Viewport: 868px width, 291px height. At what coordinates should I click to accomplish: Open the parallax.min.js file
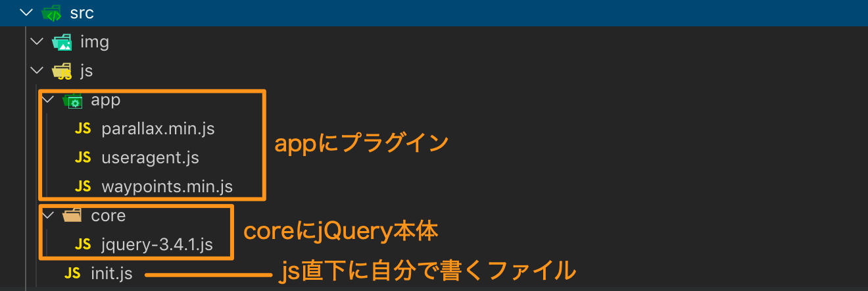tap(158, 129)
